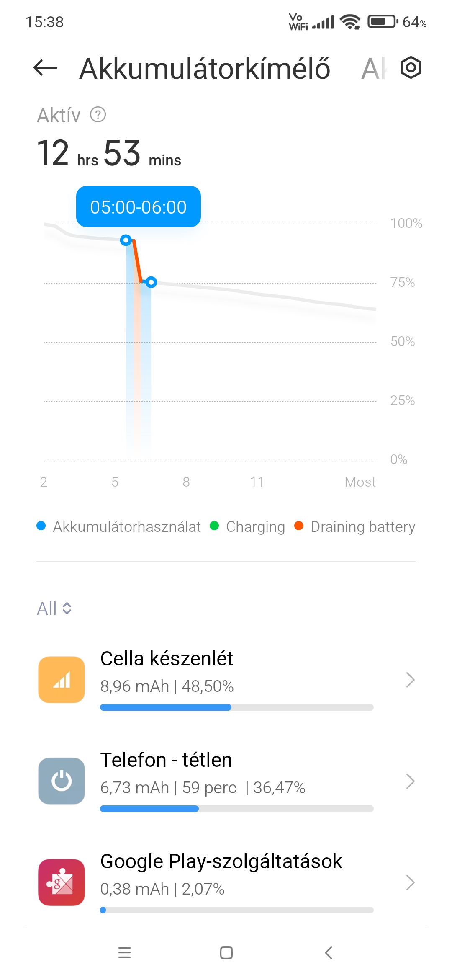Tap the help question mark beside Aktív

click(x=98, y=115)
